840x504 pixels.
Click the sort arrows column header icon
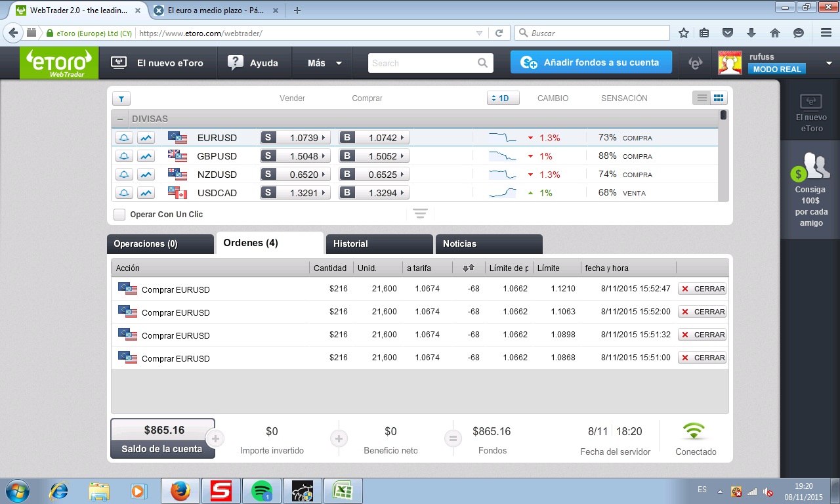[x=469, y=268]
